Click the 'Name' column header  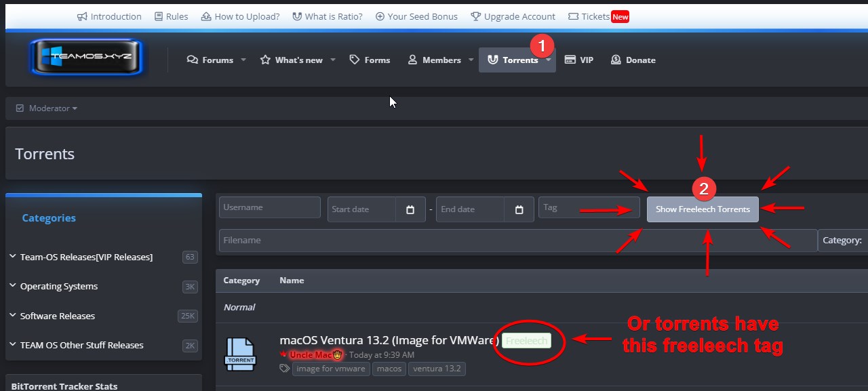tap(292, 281)
